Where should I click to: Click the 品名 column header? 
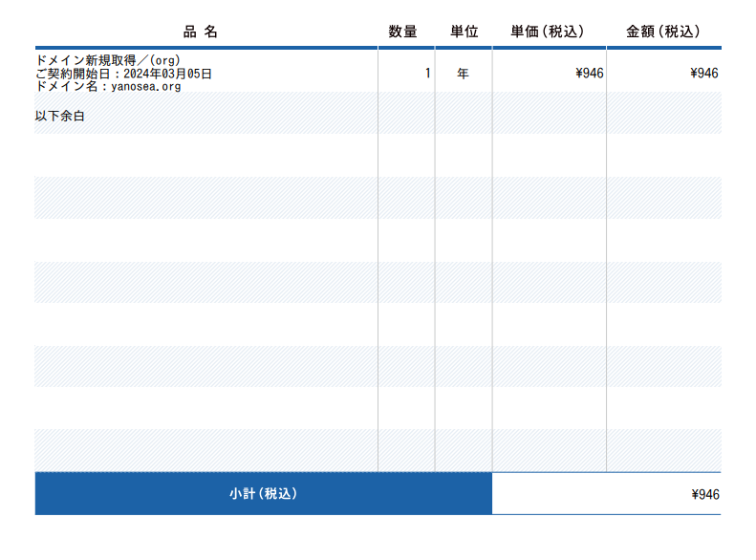pos(200,32)
